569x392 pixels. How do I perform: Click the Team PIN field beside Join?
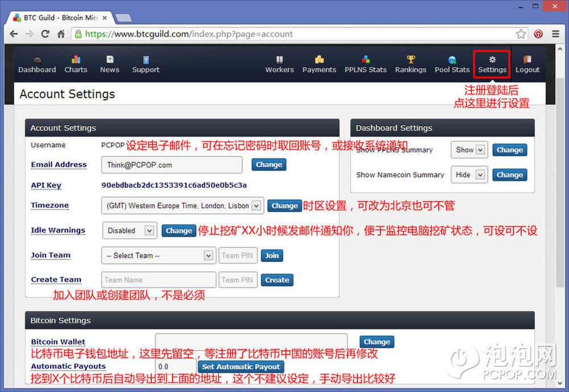238,255
